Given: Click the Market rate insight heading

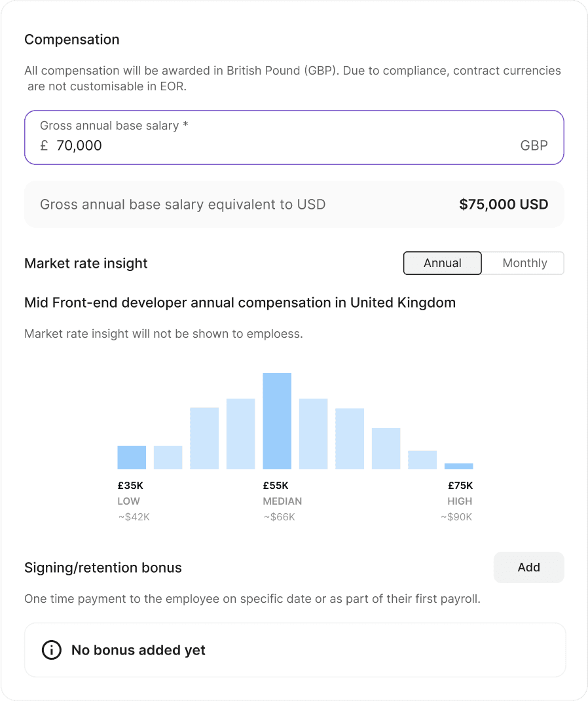Looking at the screenshot, I should tap(86, 263).
